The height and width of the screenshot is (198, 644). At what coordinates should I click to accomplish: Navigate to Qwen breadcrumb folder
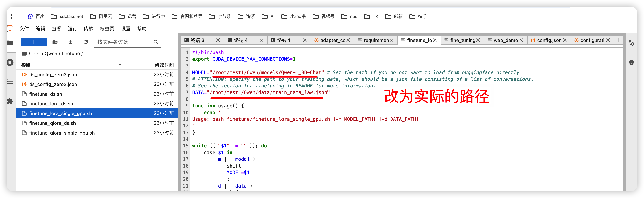pos(51,54)
